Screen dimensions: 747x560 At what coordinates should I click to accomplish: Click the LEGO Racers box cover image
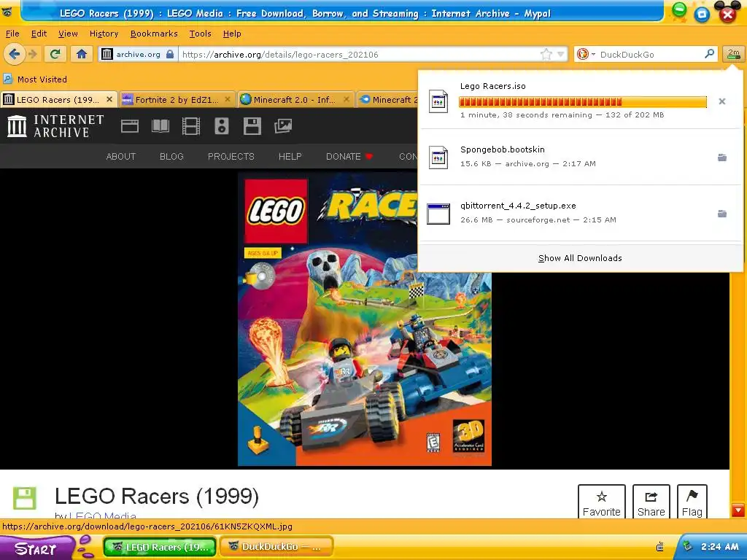(x=365, y=319)
